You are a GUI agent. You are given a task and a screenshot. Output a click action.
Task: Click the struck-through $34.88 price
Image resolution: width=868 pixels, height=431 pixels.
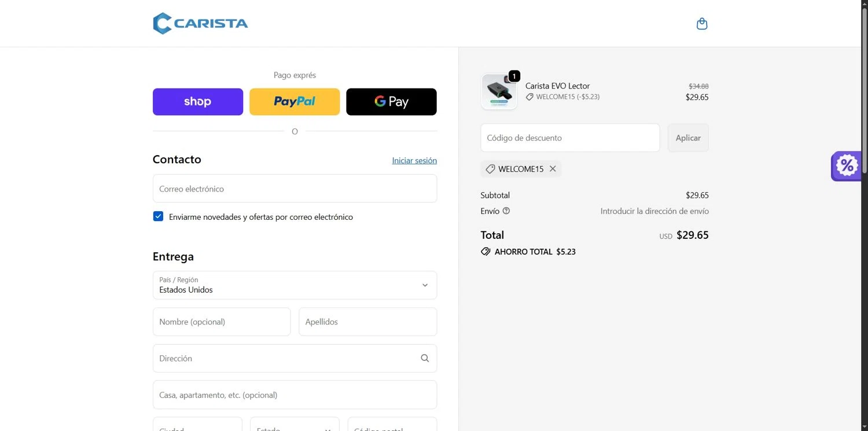click(698, 86)
